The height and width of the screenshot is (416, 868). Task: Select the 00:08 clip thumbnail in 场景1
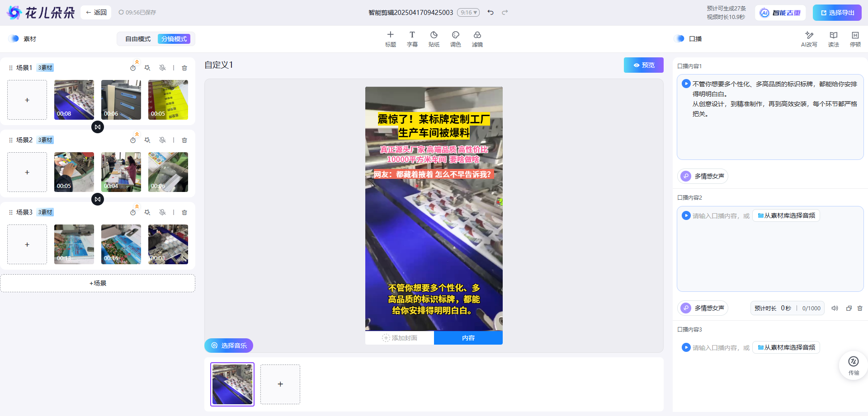pyautogui.click(x=74, y=99)
